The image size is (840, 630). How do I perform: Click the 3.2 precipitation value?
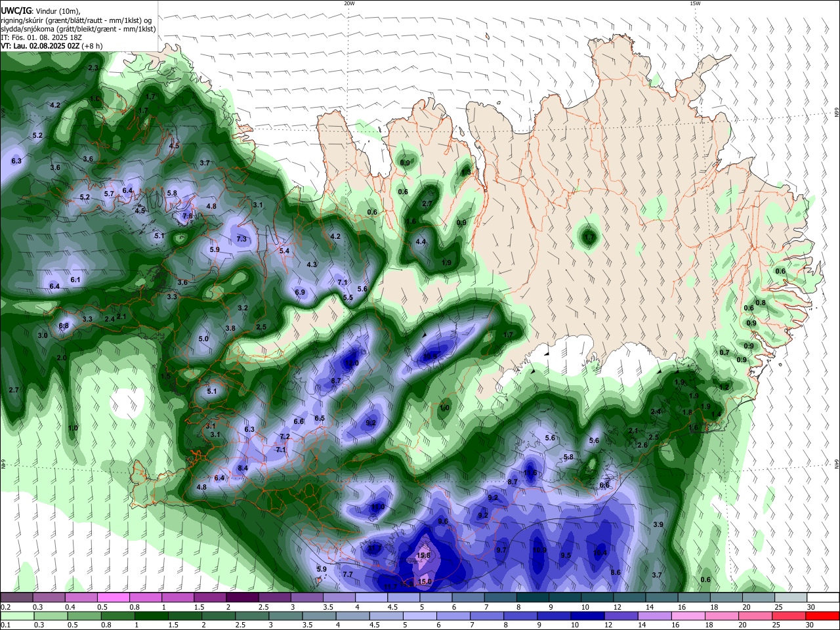[243, 308]
